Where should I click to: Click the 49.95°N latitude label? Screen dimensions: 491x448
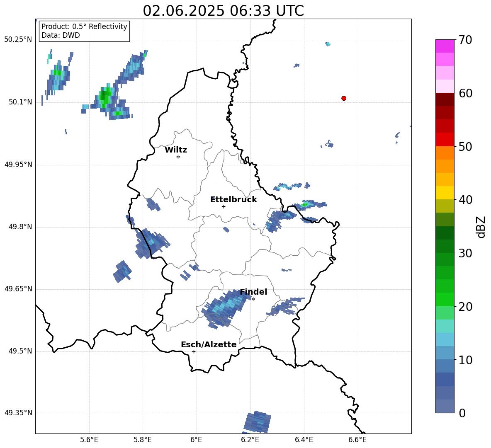click(18, 165)
